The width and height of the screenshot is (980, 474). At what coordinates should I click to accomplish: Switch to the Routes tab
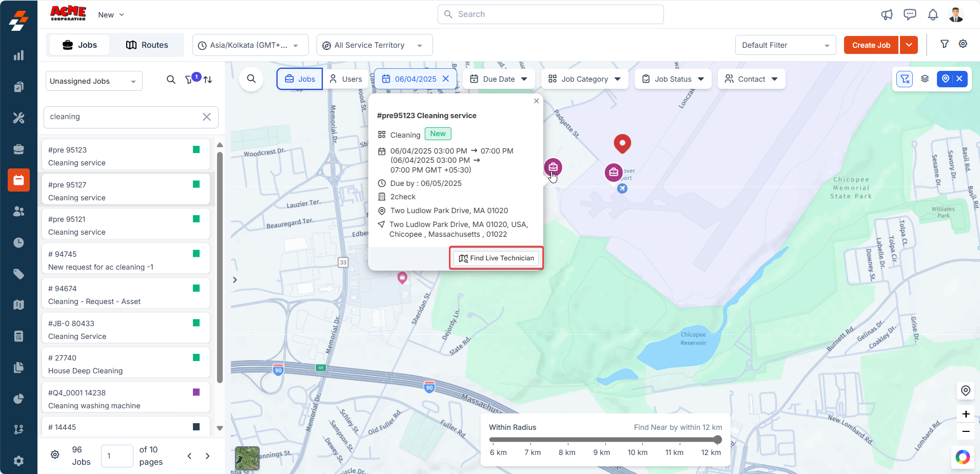point(147,45)
